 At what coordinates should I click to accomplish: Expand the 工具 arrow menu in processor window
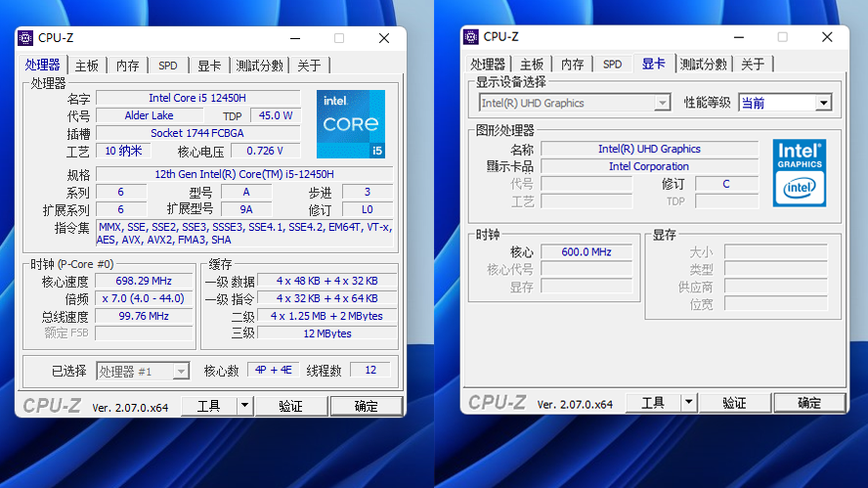(244, 405)
